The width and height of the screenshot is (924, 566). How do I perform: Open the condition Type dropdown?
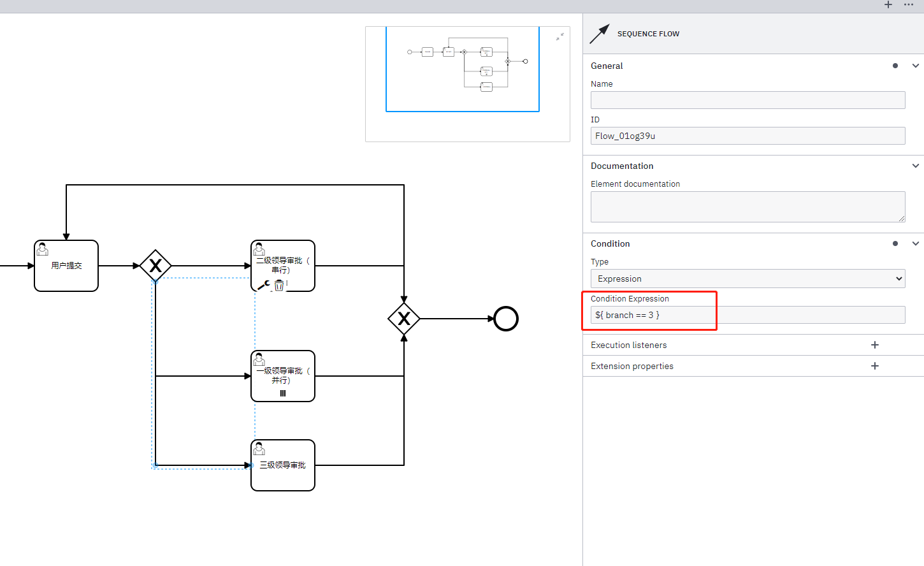click(x=748, y=279)
